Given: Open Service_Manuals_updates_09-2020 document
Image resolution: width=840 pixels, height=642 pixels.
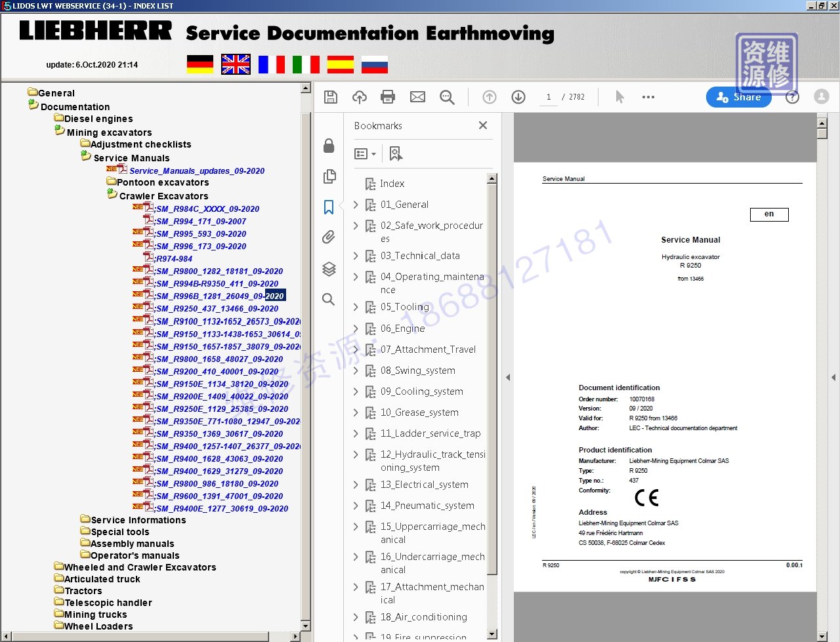Looking at the screenshot, I should tap(197, 171).
